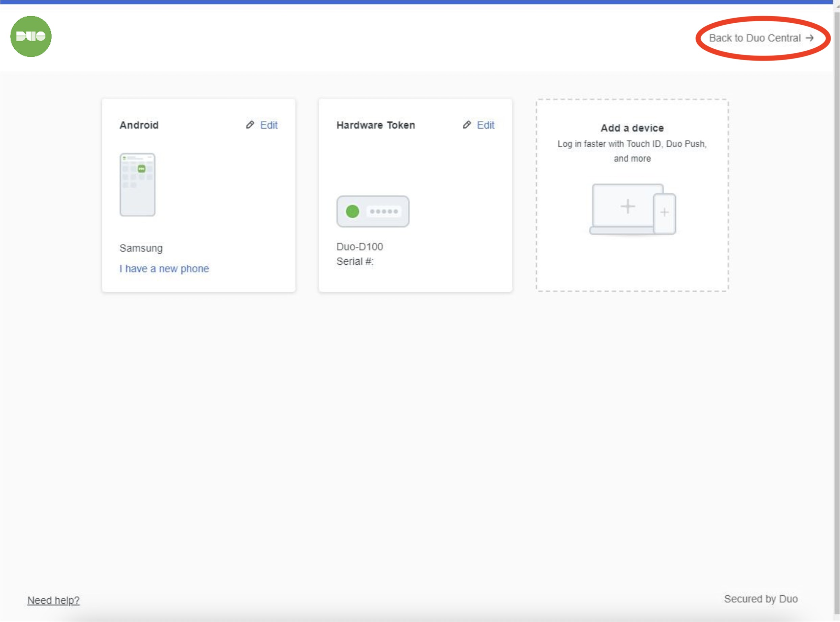The image size is (840, 622).
Task: Click the Add a device heading
Action: (x=632, y=128)
